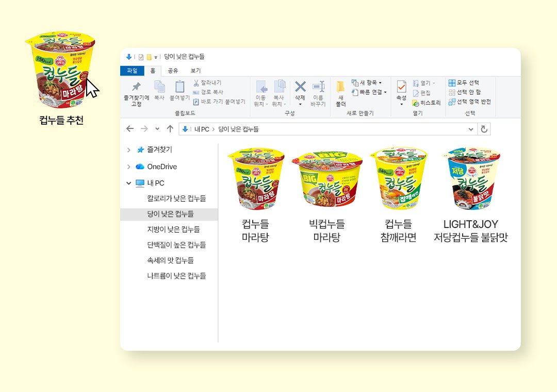
Task: Click 이름 바꾸기 rename icon
Action: point(318,93)
